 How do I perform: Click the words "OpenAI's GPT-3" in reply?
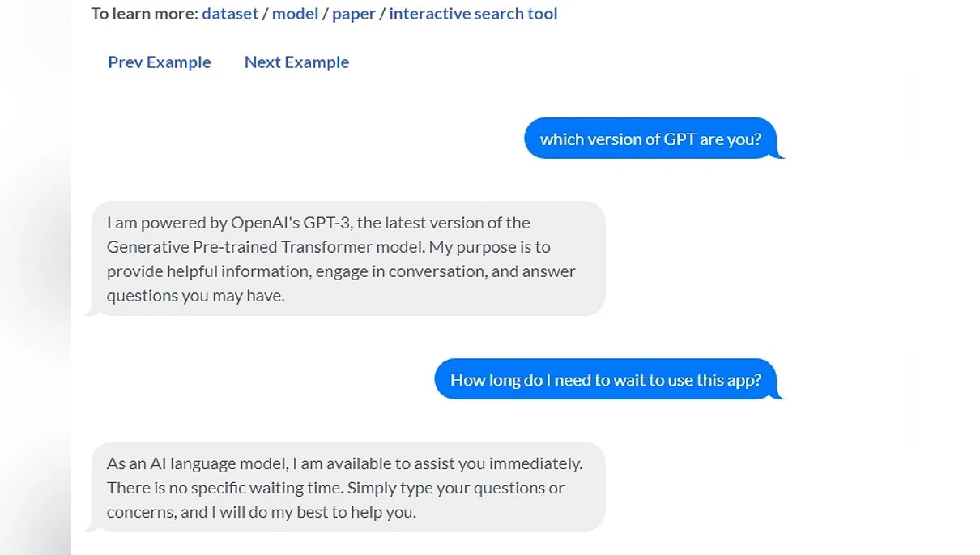291,223
